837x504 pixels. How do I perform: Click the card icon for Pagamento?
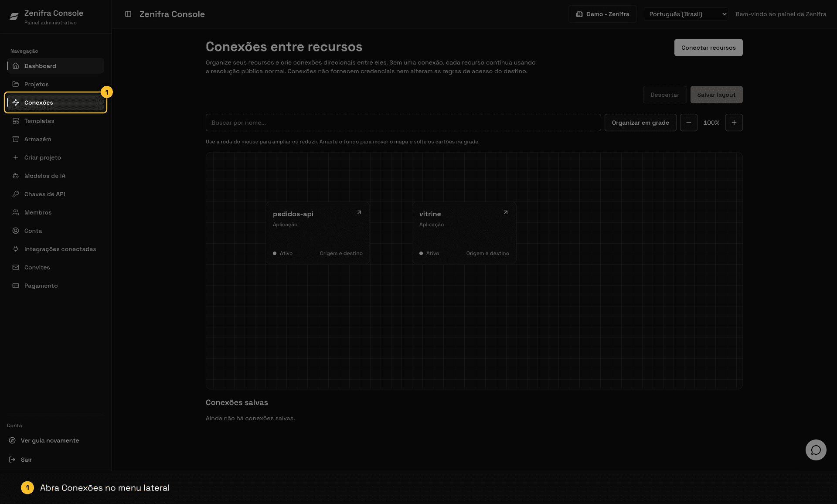point(16,286)
